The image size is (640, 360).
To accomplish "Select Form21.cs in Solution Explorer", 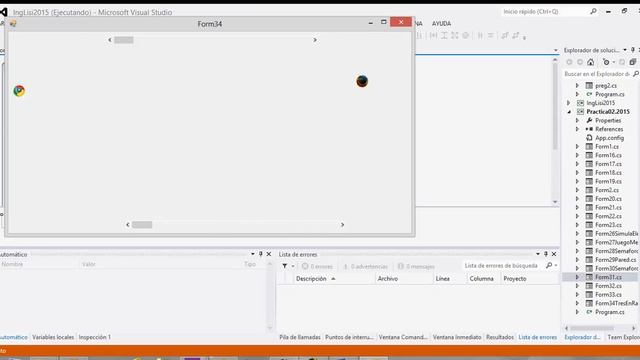I will pyautogui.click(x=608, y=207).
